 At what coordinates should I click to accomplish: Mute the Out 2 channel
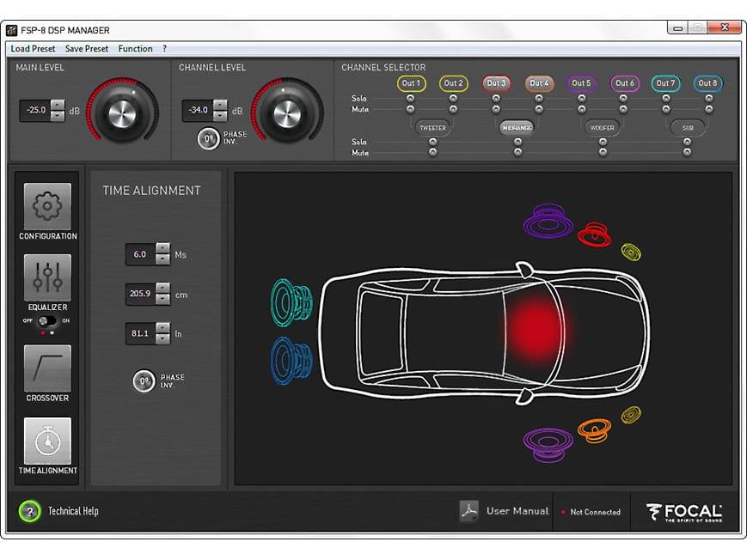tap(453, 109)
